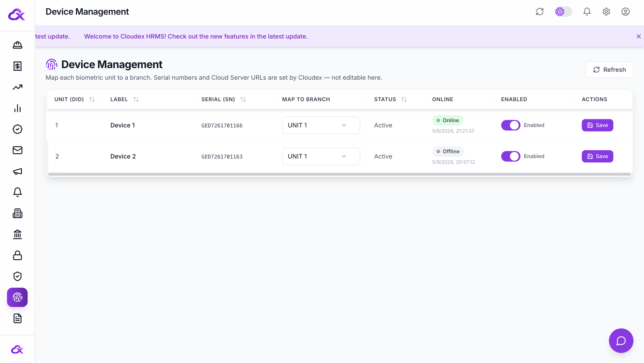Toggle the light/dark theme switch
This screenshot has width=644, height=363.
(563, 12)
